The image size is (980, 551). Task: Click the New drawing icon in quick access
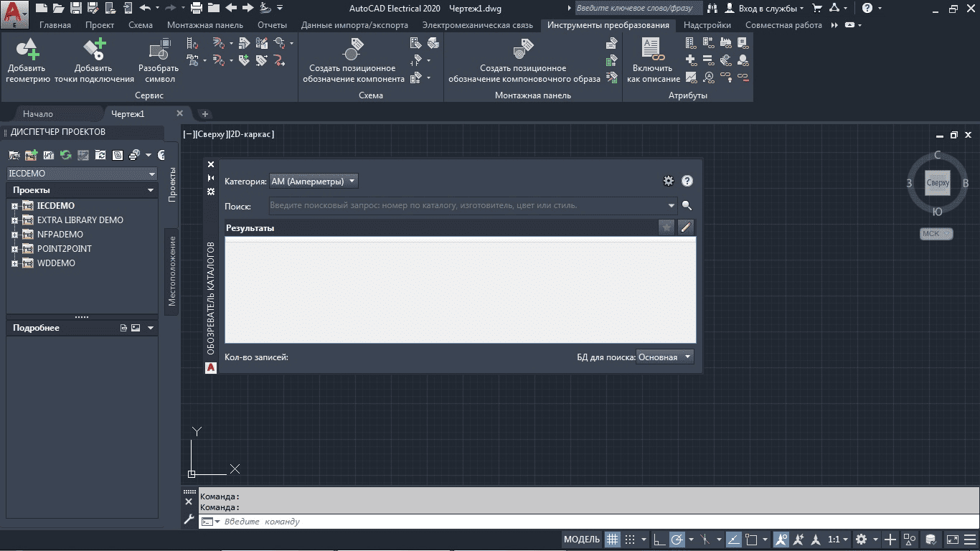42,8
